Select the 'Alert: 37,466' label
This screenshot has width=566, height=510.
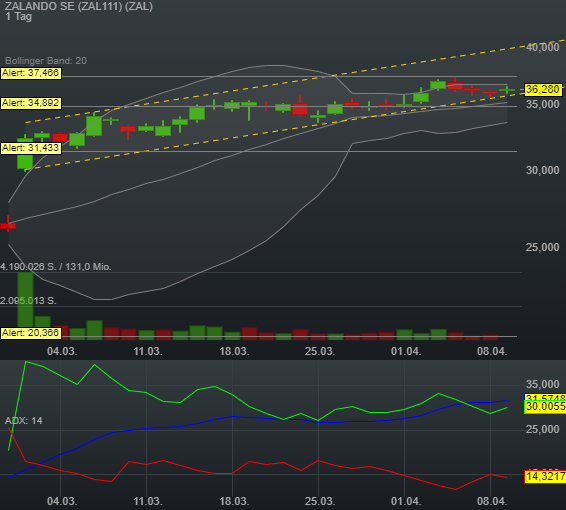pyautogui.click(x=31, y=73)
